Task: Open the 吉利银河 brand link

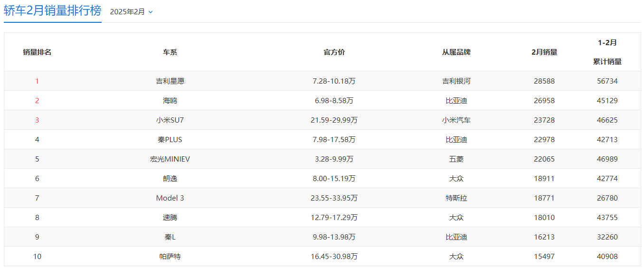Action: 456,81
